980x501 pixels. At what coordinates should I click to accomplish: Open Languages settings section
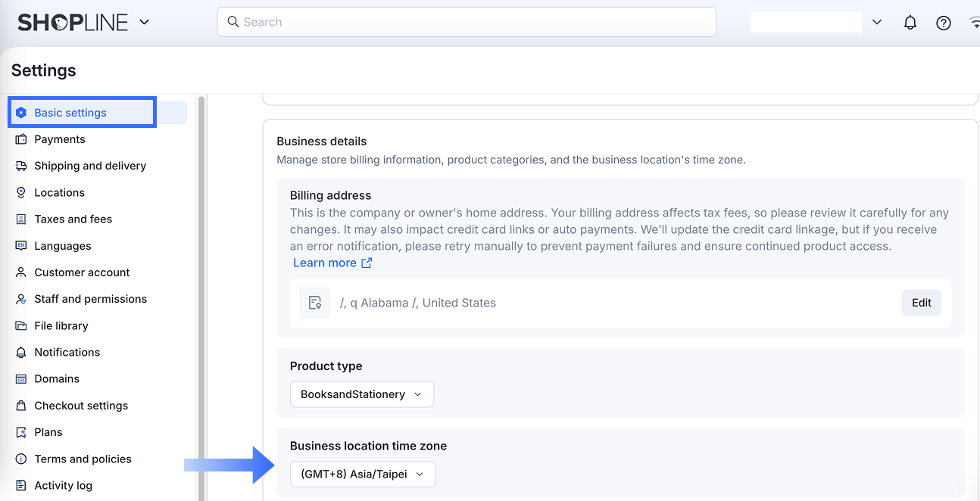(62, 246)
